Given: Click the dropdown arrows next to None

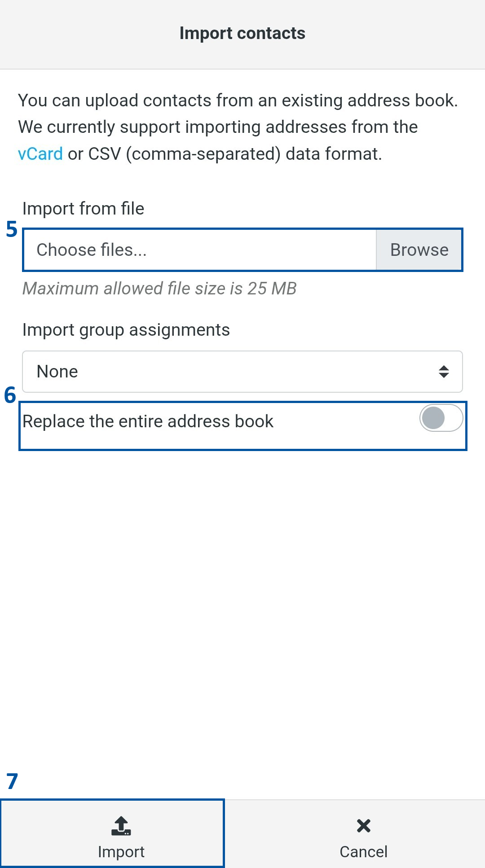Looking at the screenshot, I should (x=444, y=372).
